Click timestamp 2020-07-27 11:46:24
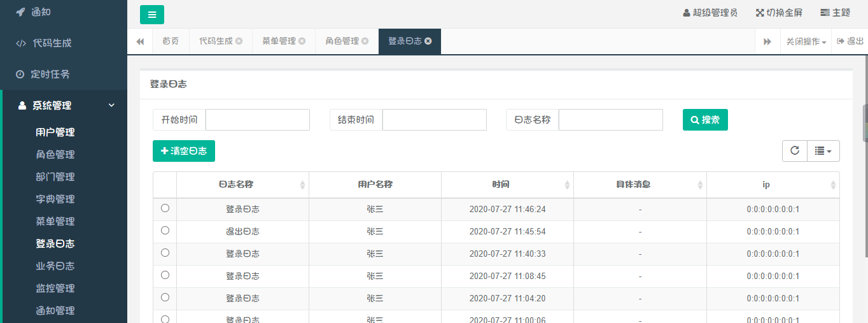 click(x=507, y=209)
